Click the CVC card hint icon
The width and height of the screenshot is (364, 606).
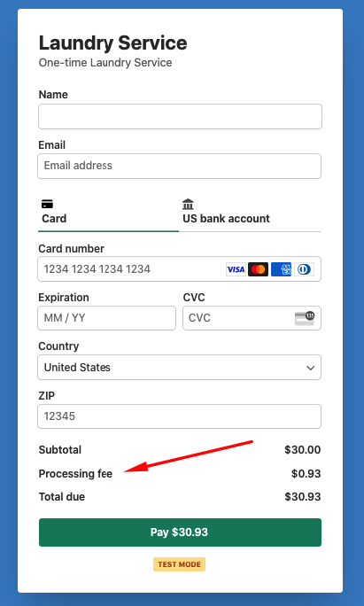click(305, 318)
